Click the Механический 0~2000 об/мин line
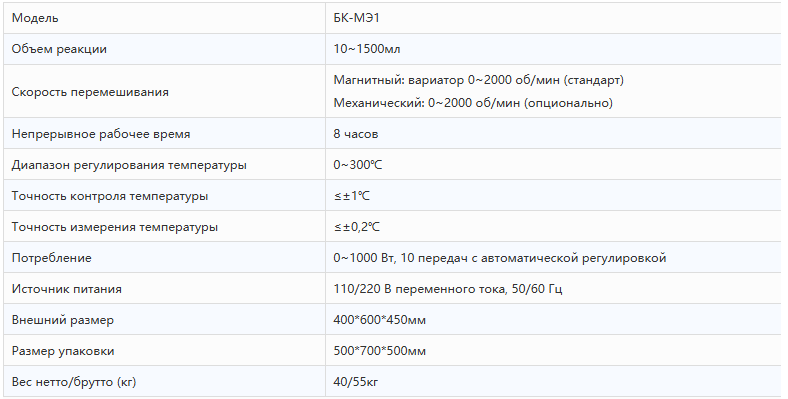The height and width of the screenshot is (399, 788). click(473, 103)
